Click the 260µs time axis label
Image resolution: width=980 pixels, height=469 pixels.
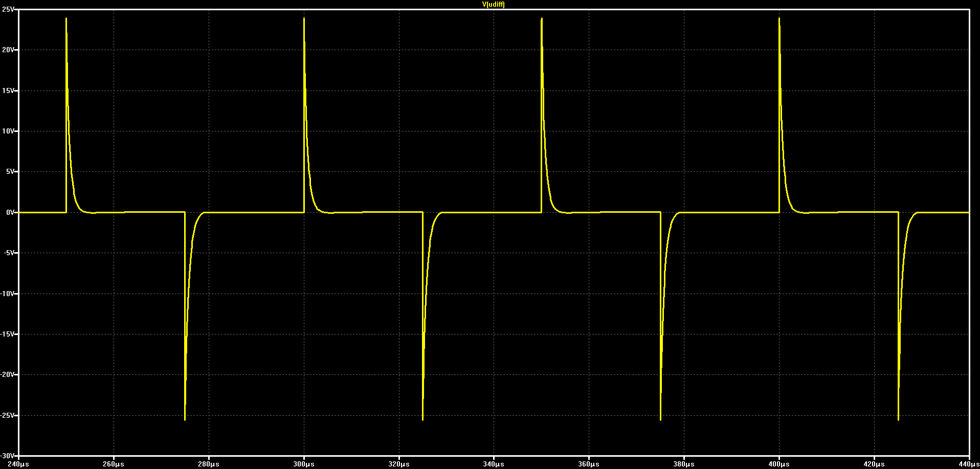click(x=114, y=464)
